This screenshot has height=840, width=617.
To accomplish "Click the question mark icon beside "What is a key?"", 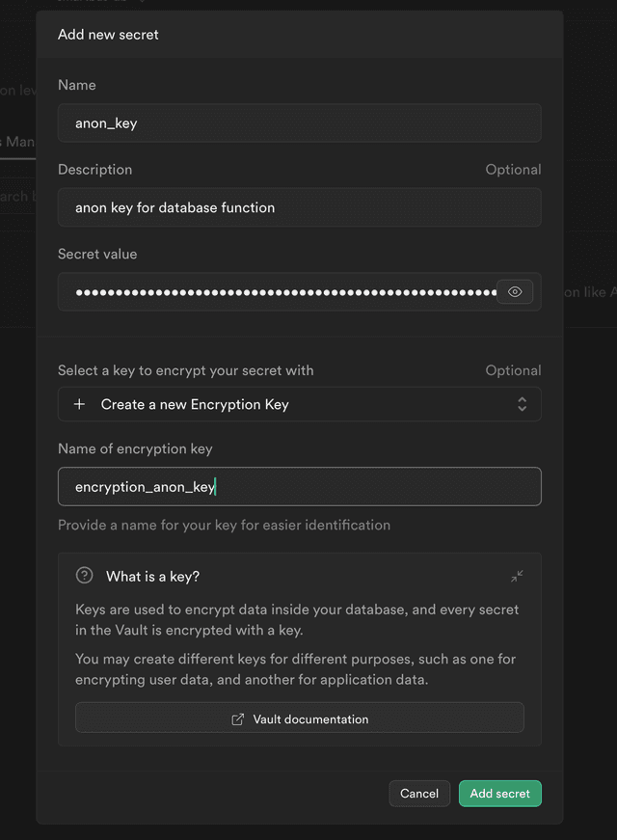I will click(x=85, y=576).
